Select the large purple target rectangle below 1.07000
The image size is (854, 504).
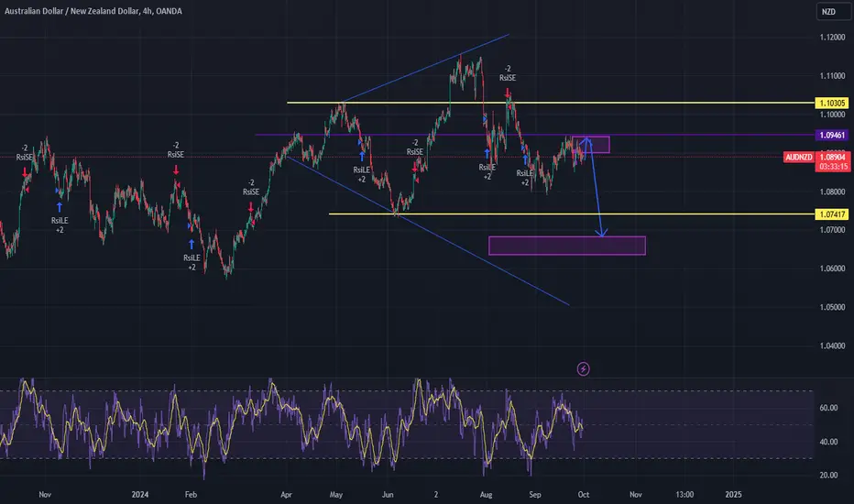tap(567, 246)
